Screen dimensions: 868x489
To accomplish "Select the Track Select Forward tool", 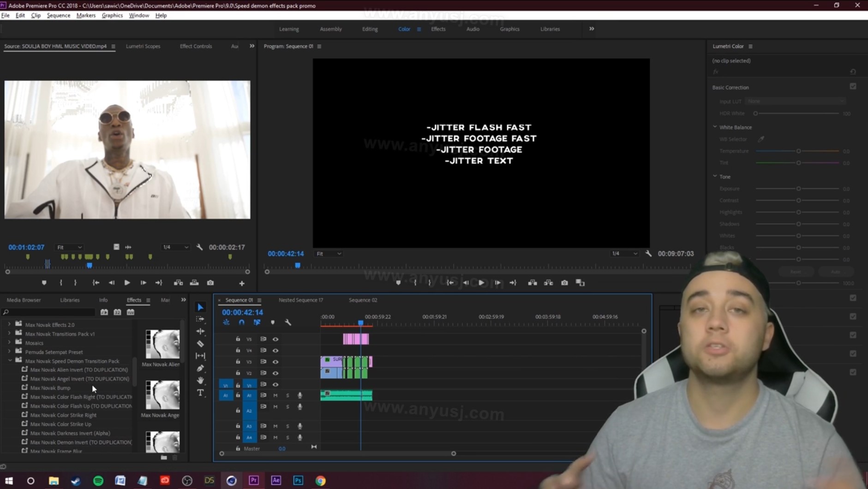I will click(x=200, y=319).
